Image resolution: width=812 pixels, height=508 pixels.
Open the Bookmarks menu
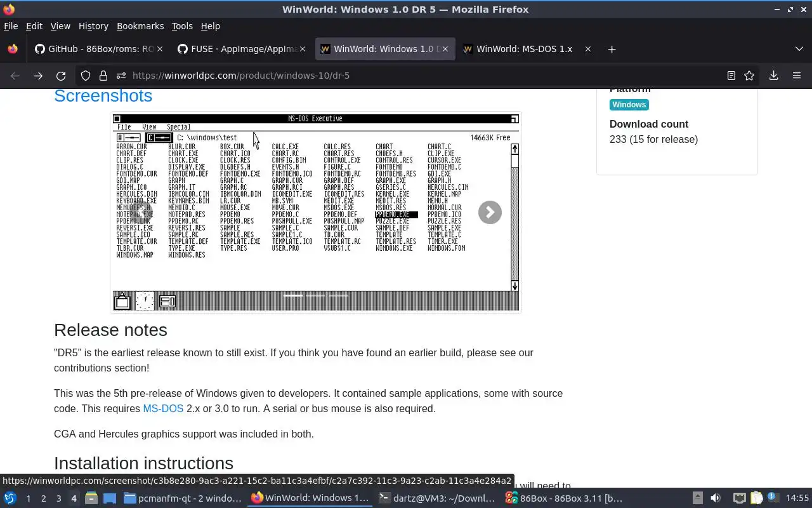coord(140,26)
